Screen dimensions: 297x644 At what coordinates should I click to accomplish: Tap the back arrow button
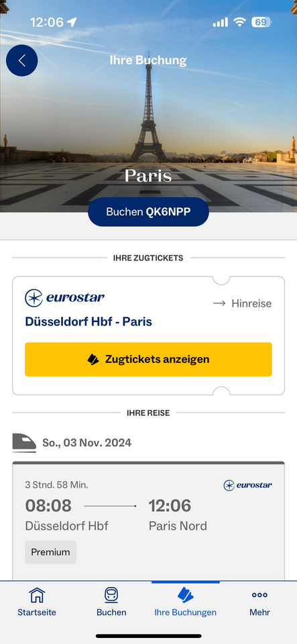21,60
